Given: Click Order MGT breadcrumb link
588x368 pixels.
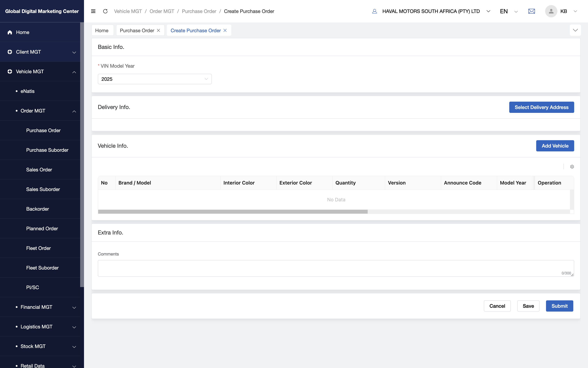Looking at the screenshot, I should (162, 11).
